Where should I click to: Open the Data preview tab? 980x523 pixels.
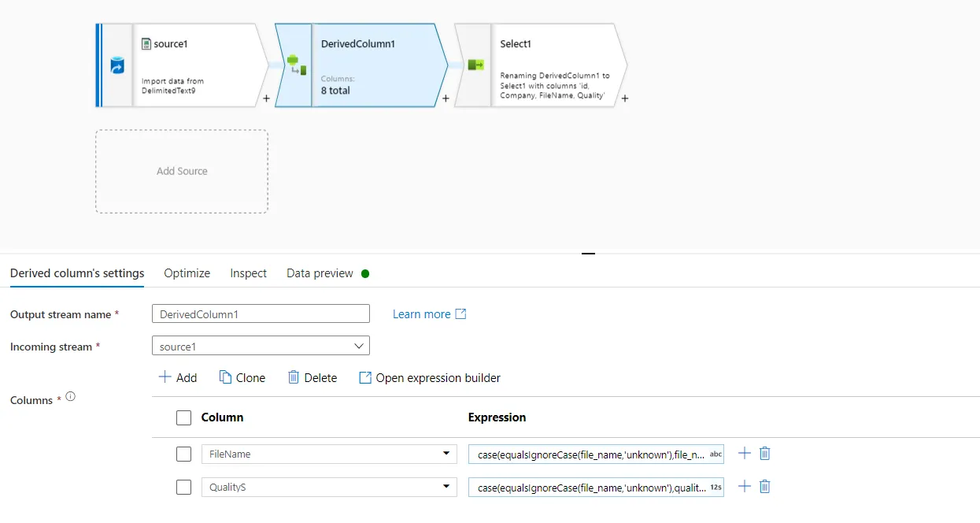(x=320, y=273)
